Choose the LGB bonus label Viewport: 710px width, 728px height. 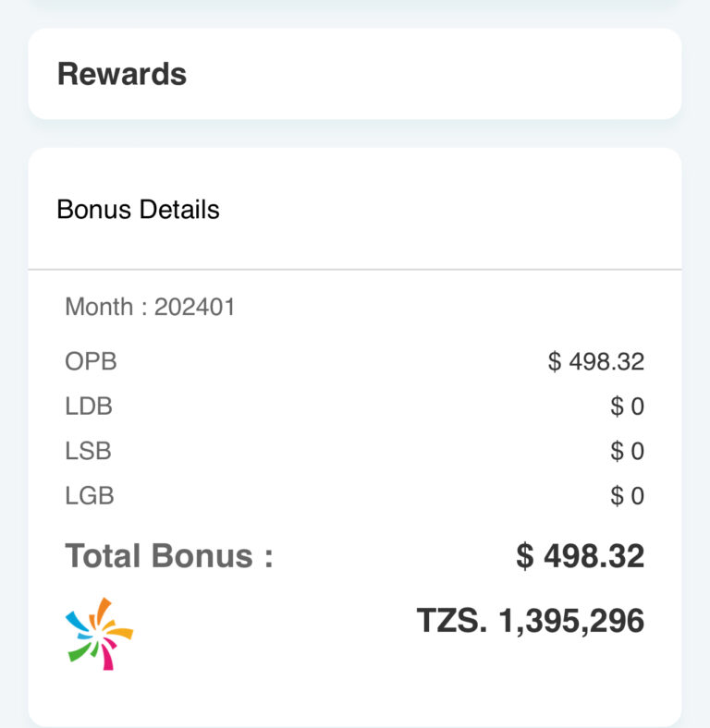coord(90,496)
